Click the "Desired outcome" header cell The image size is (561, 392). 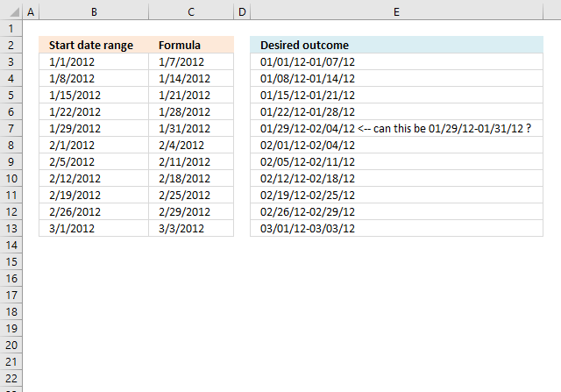396,45
